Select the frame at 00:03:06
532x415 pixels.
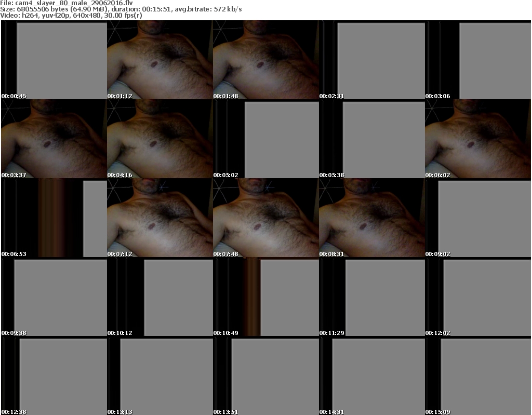point(478,60)
